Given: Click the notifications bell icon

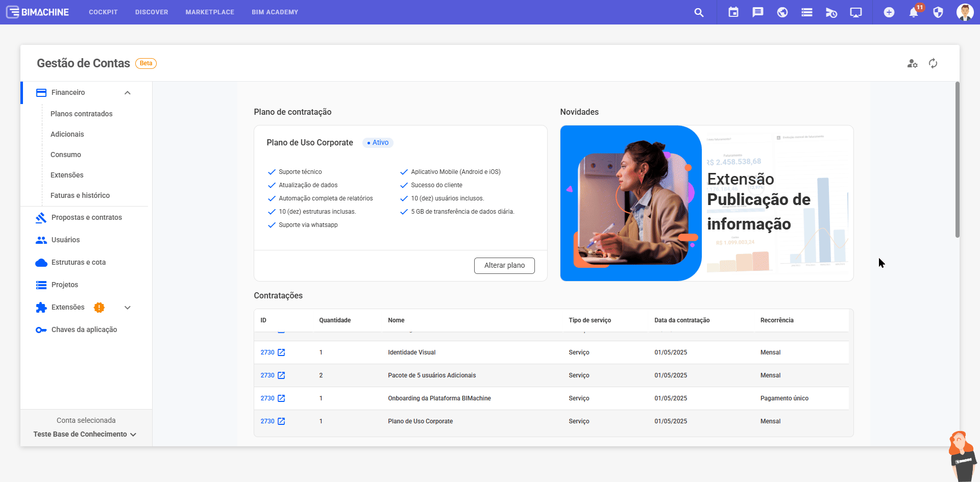Looking at the screenshot, I should [913, 12].
